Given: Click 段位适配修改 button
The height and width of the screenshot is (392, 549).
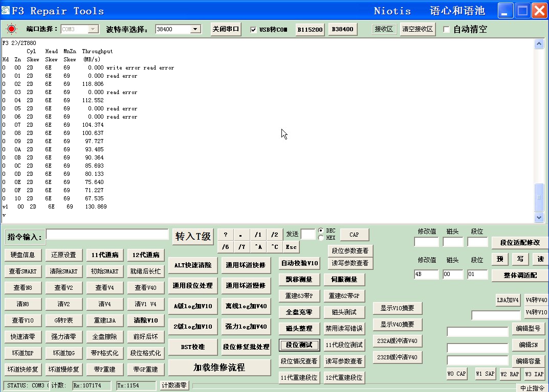Looking at the screenshot, I should coord(520,242).
